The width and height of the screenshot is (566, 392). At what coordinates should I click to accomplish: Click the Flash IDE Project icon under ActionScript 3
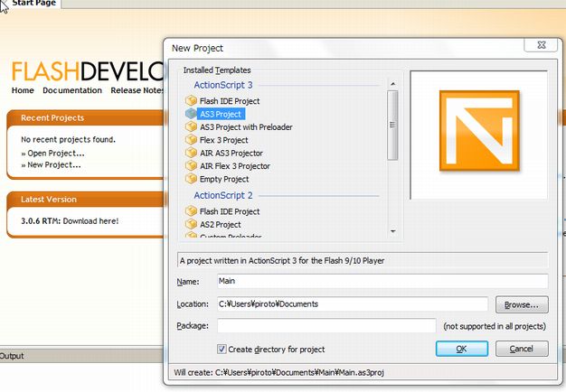191,100
